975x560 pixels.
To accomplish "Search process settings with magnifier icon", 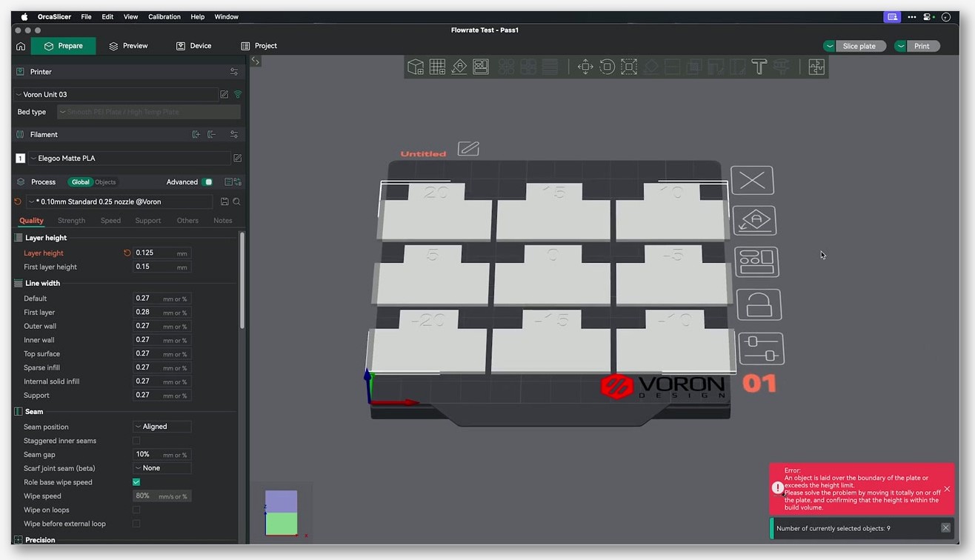I will [x=237, y=201].
